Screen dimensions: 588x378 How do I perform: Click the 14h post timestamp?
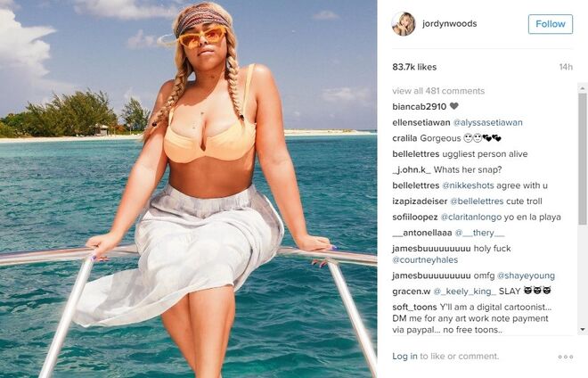566,67
